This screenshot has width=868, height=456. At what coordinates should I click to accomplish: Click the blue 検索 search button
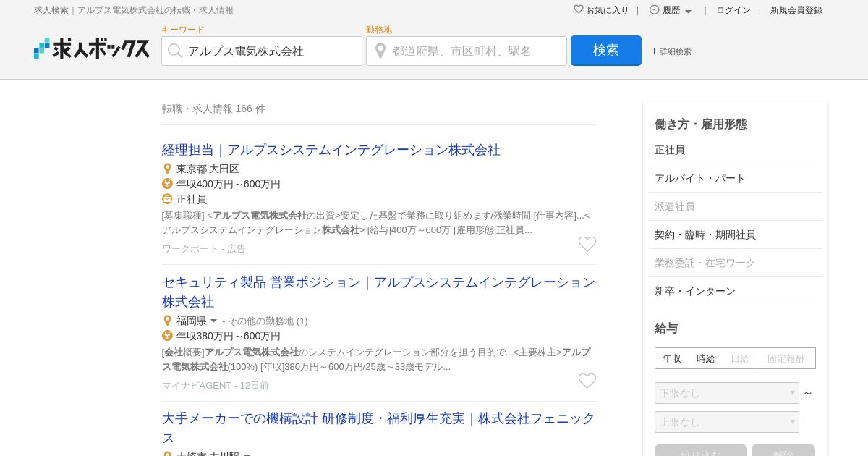point(606,51)
